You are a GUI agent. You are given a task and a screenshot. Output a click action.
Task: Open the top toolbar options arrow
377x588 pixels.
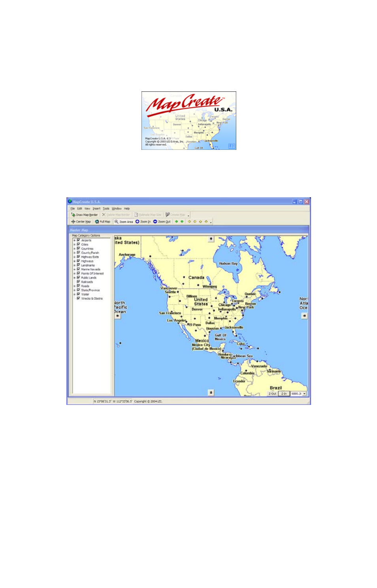click(188, 216)
